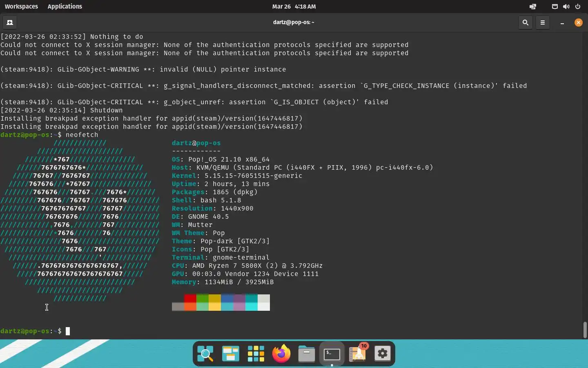
Task: Click the terminal title 'dartz@pop-os: ~'
Action: pyautogui.click(x=294, y=22)
